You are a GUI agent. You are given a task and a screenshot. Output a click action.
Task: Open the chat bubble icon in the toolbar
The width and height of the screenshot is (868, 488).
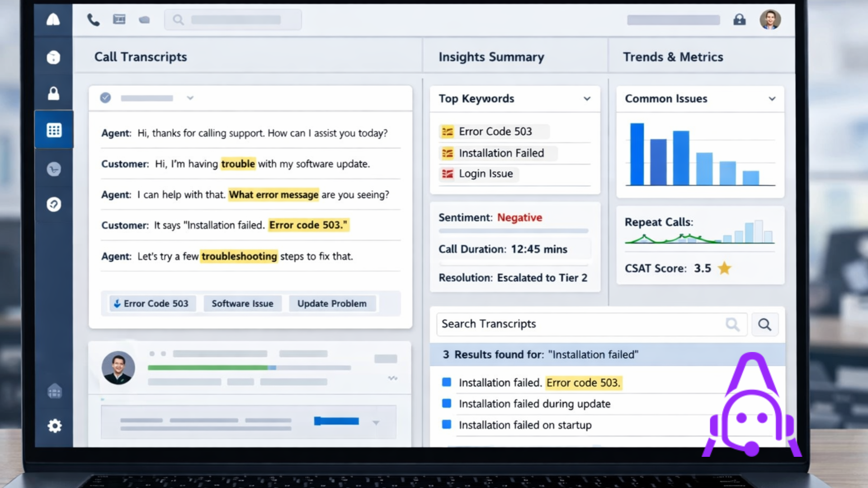click(145, 19)
